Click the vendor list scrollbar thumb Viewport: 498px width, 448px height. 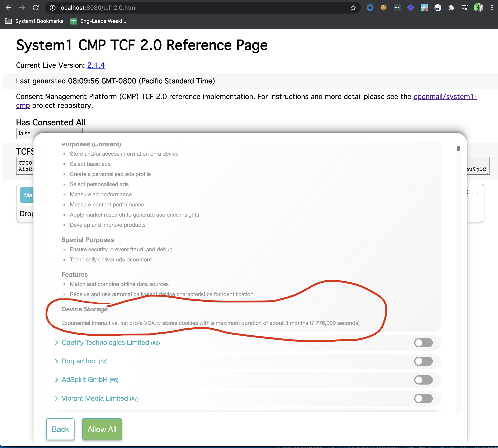[458, 148]
